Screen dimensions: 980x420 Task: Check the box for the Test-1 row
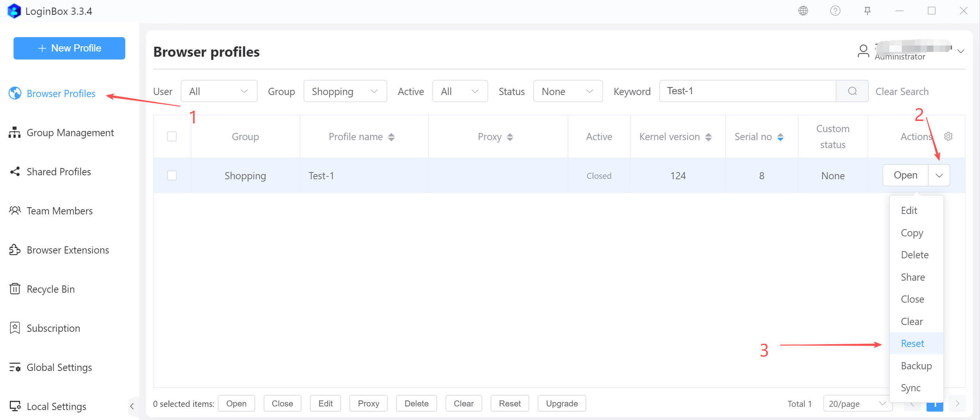[x=172, y=176]
